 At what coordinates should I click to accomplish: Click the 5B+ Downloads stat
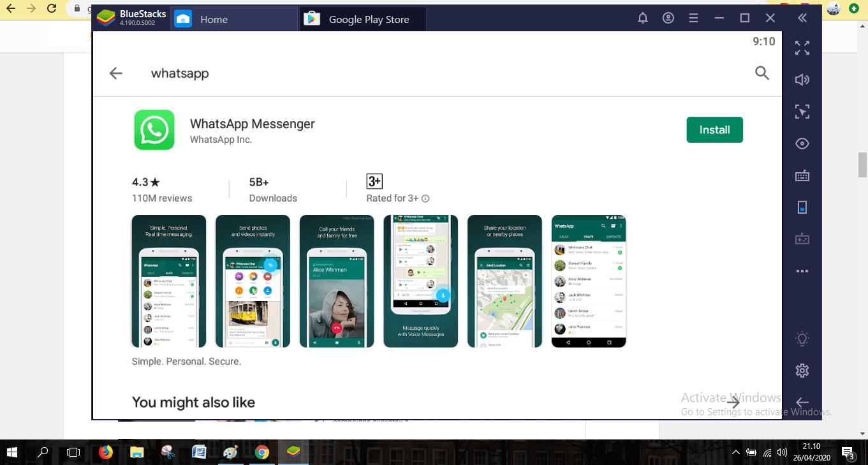click(273, 189)
